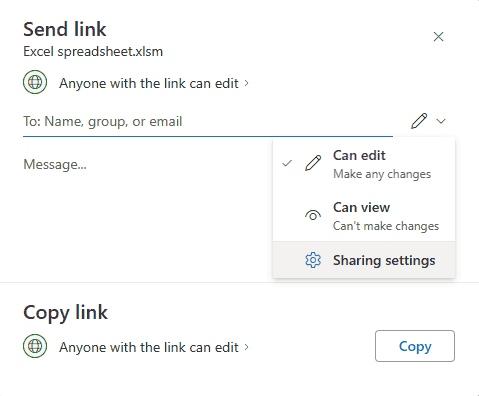Click the 'To: Name, group, or email' field
The image size is (479, 396).
click(208, 121)
